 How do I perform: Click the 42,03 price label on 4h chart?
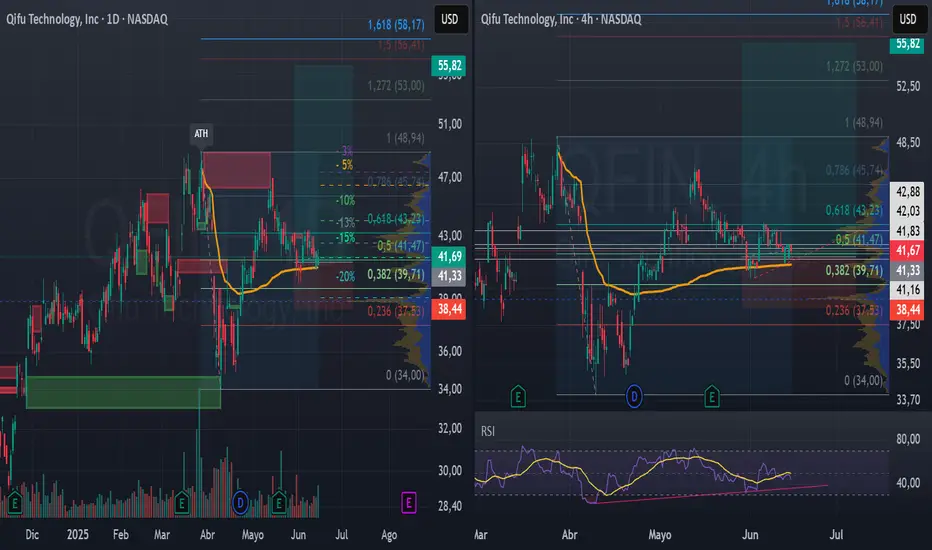click(907, 211)
